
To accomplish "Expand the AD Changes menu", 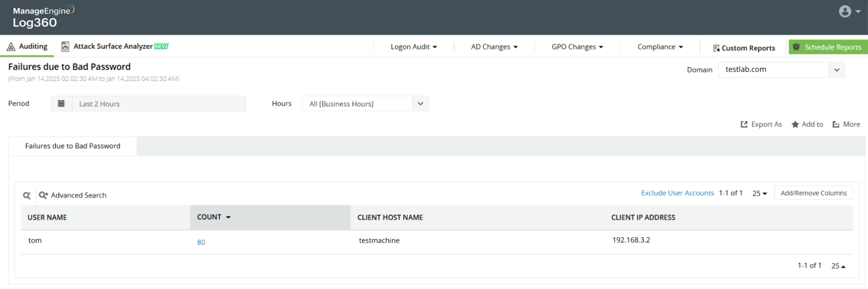I will (x=494, y=47).
